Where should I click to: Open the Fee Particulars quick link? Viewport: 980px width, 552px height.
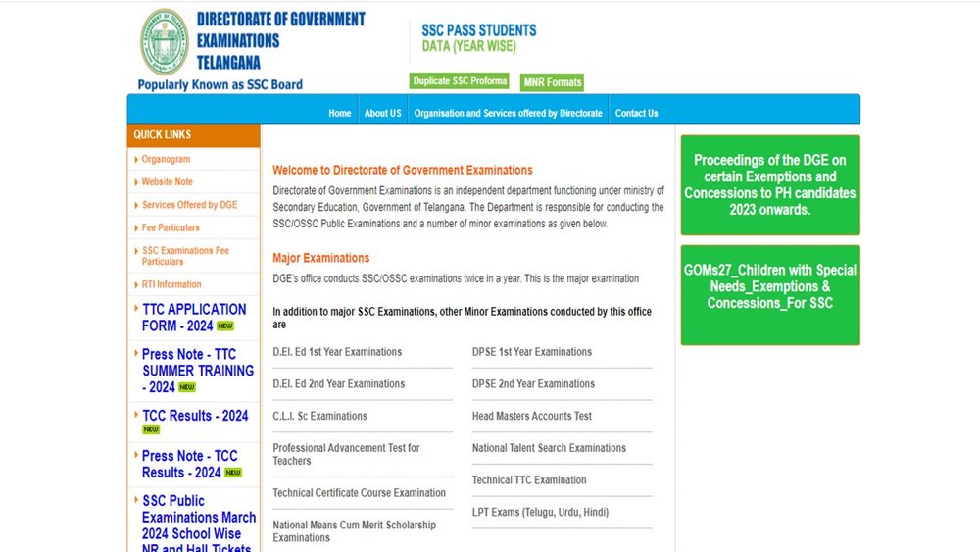171,227
